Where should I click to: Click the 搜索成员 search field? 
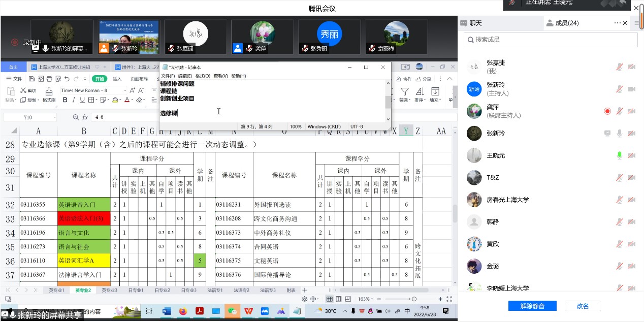551,40
